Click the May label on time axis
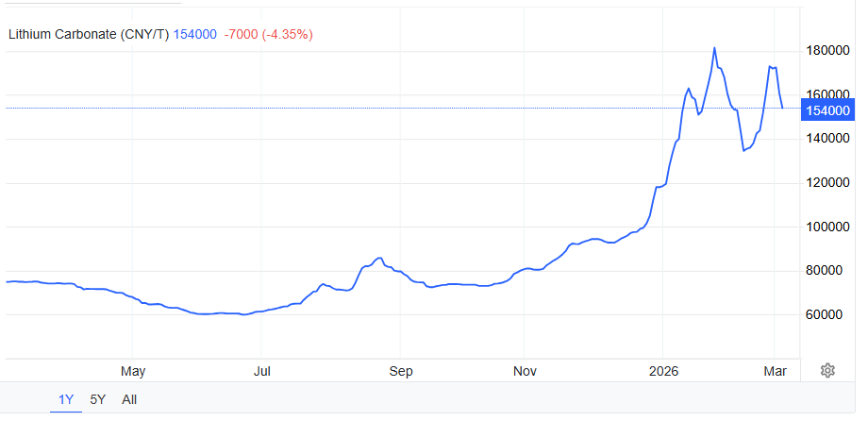 [133, 370]
